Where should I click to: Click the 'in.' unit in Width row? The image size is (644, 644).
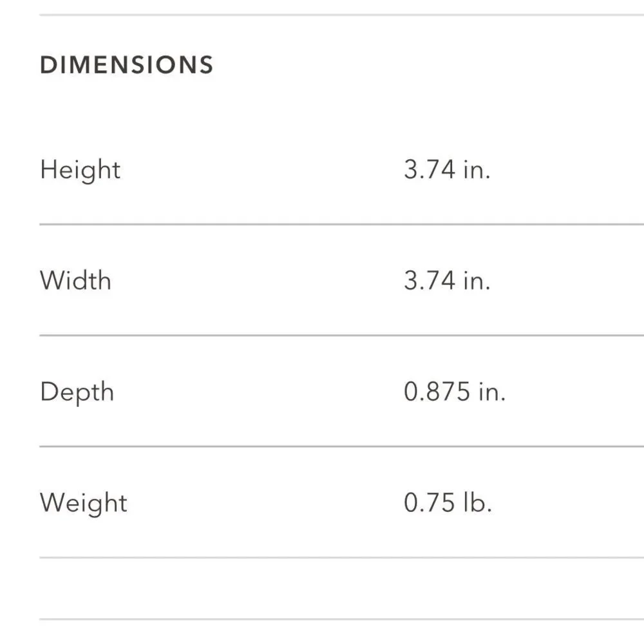pyautogui.click(x=477, y=281)
